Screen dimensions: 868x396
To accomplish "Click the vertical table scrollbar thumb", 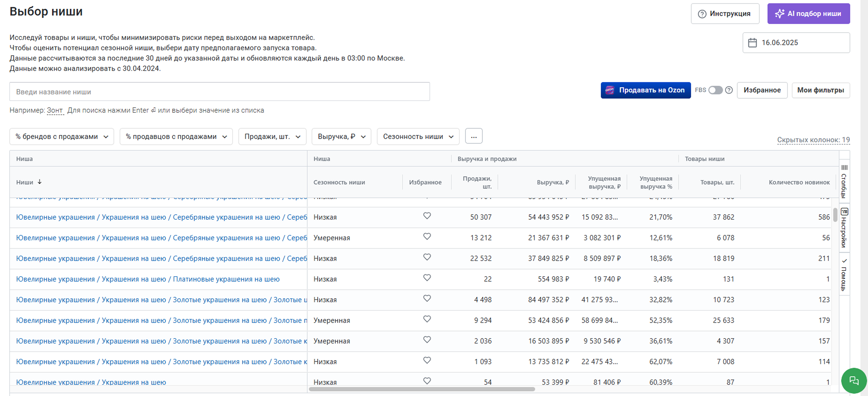I will (835, 215).
